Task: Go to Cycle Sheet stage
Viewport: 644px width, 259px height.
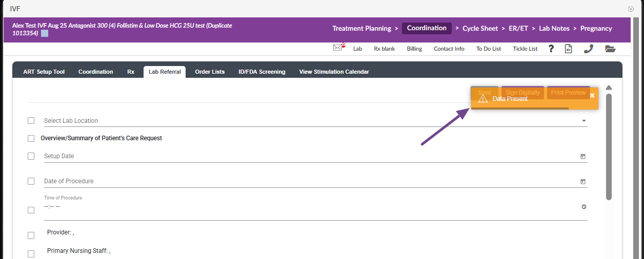Action: [x=480, y=29]
